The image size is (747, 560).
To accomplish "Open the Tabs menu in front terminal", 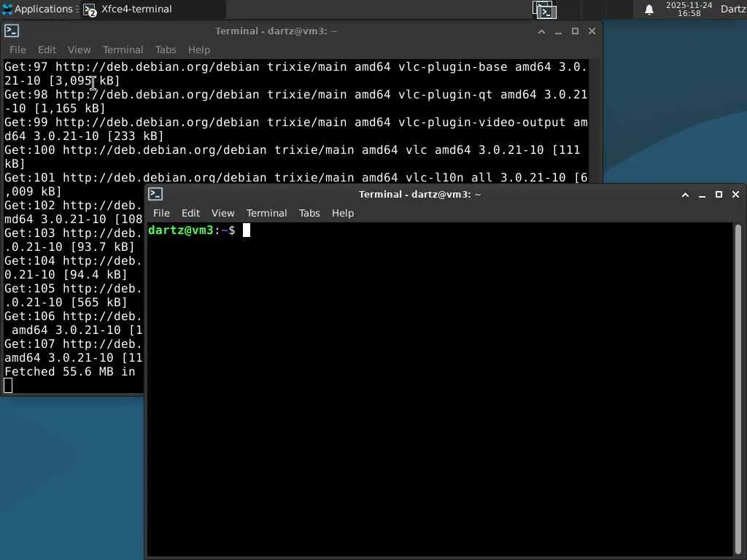I will click(309, 213).
